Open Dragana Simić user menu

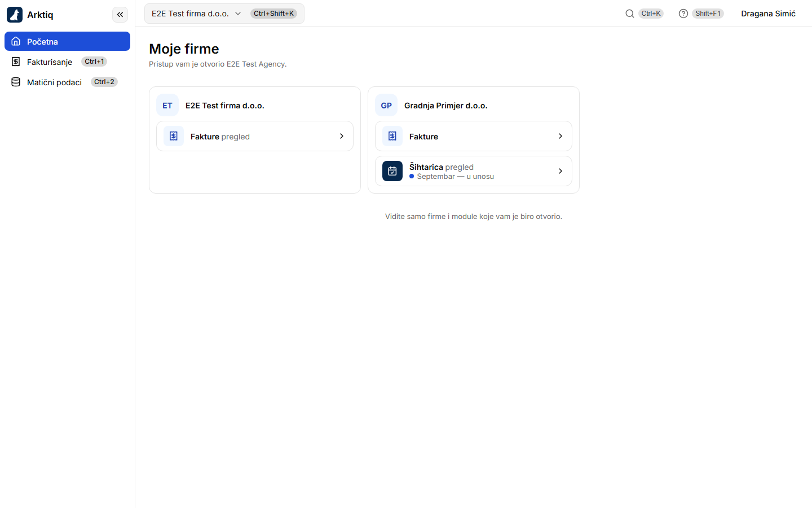768,14
